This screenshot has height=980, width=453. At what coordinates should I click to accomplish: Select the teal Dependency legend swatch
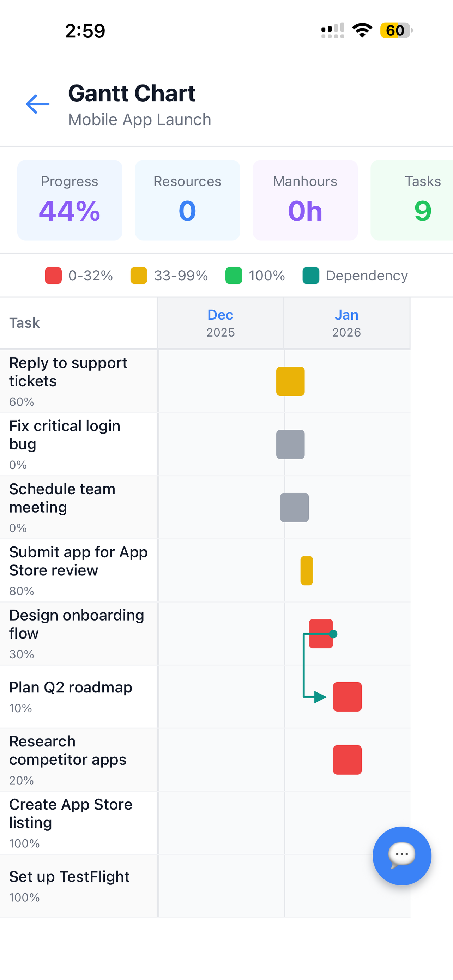coord(311,276)
